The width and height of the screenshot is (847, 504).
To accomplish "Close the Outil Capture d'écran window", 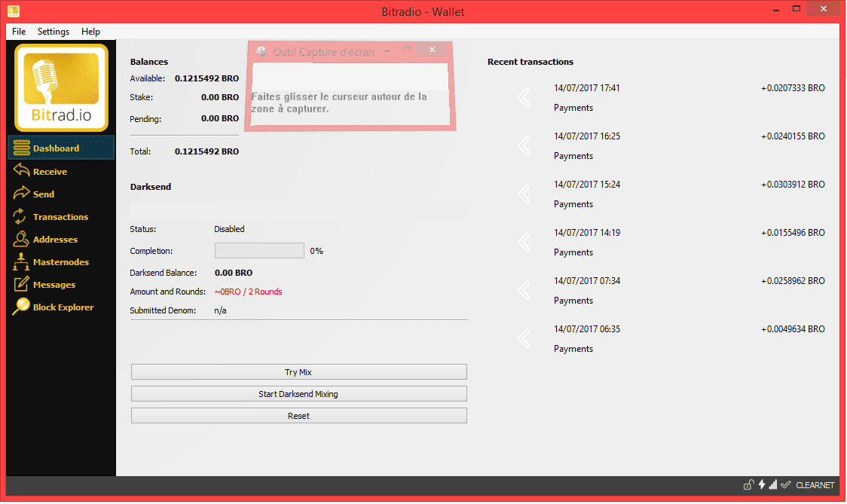I will (x=432, y=50).
